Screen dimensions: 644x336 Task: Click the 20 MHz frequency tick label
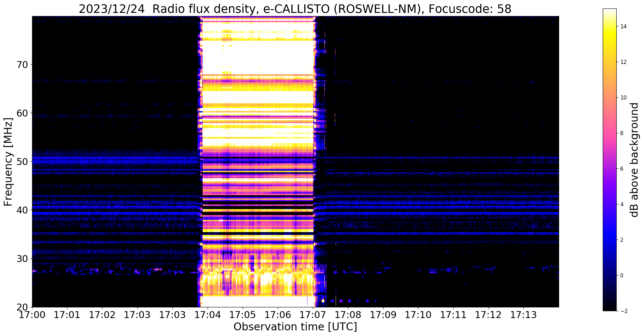click(22, 307)
